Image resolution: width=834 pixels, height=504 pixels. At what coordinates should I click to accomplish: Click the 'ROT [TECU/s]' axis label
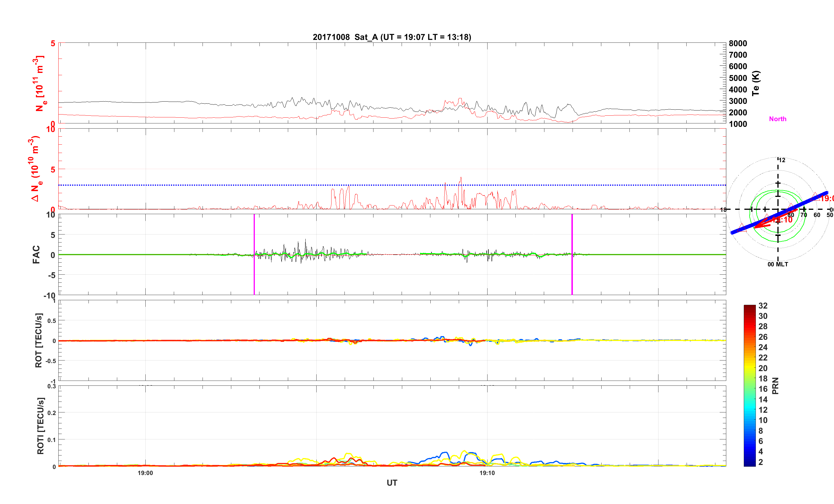(38, 340)
